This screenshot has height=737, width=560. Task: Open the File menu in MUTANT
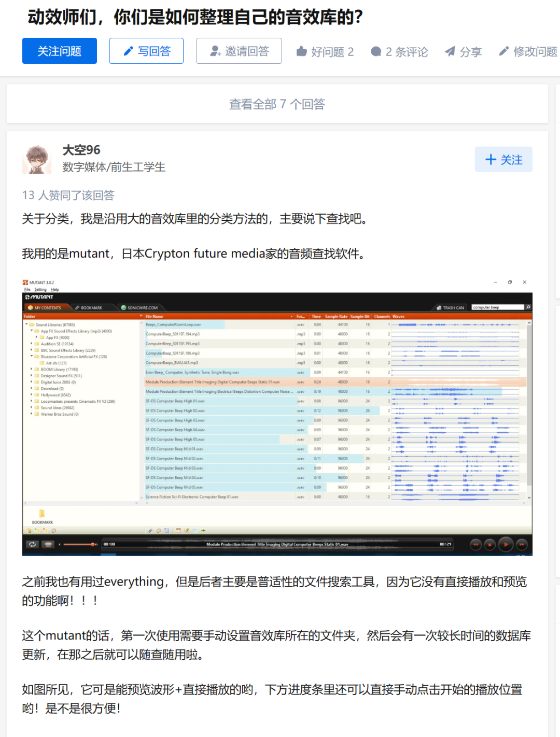point(27,289)
